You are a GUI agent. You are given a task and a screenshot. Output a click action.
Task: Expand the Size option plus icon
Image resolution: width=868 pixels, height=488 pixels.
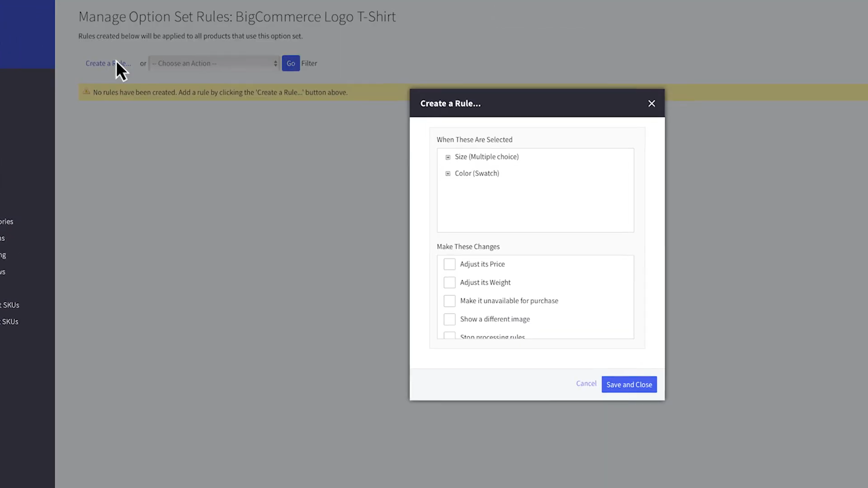(x=448, y=157)
